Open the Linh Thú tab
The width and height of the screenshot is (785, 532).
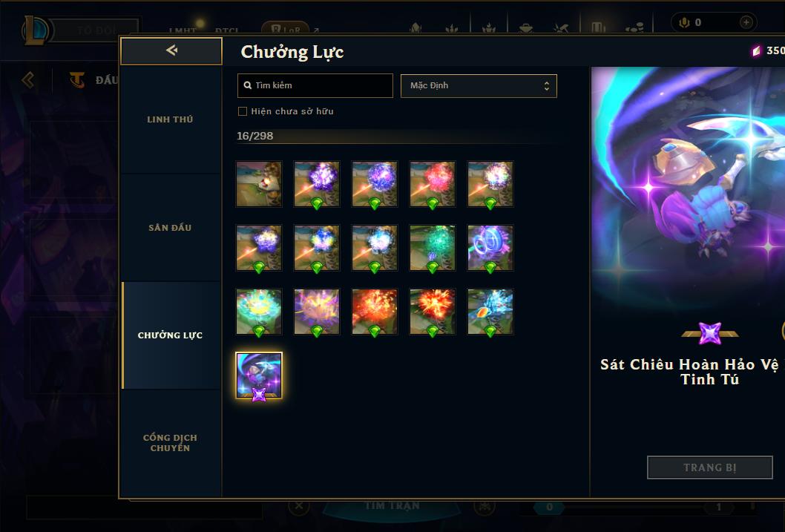coord(170,119)
